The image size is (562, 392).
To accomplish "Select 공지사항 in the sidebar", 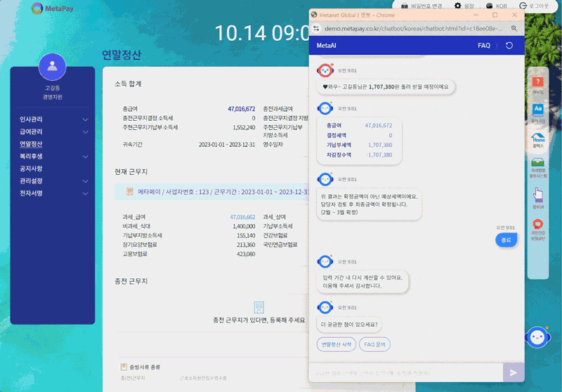I will point(31,169).
